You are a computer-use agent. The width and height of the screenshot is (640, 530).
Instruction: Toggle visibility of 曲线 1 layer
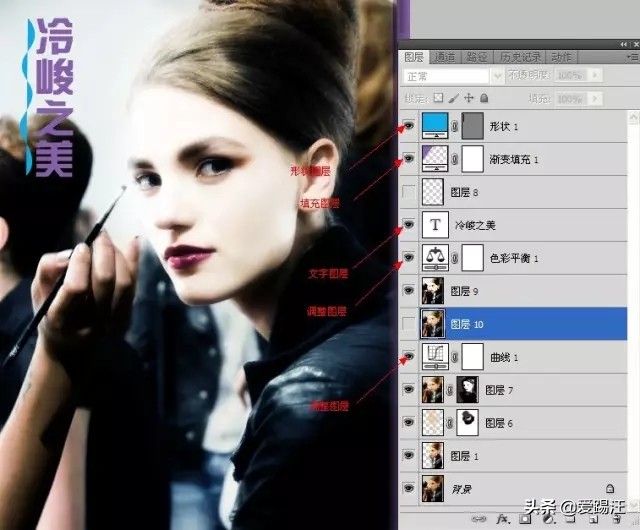[408, 356]
